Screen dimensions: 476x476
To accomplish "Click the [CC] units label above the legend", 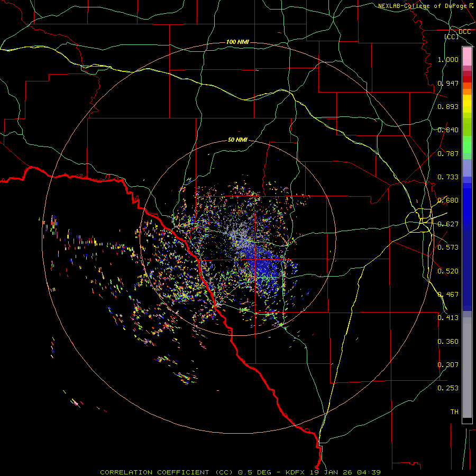I will 452,36.
